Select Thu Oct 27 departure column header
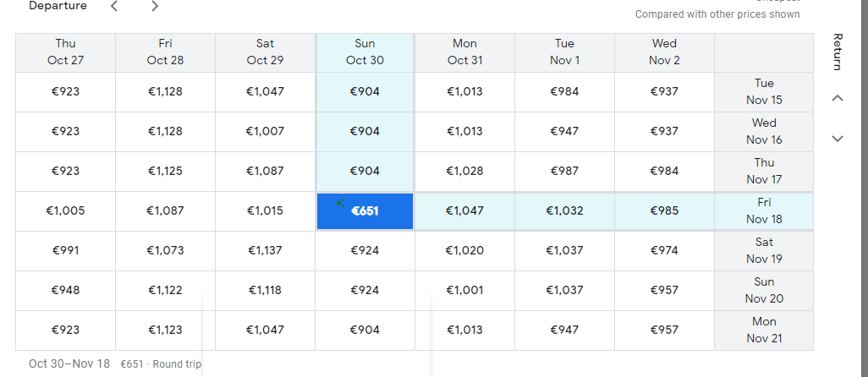The image size is (868, 377). (65, 52)
